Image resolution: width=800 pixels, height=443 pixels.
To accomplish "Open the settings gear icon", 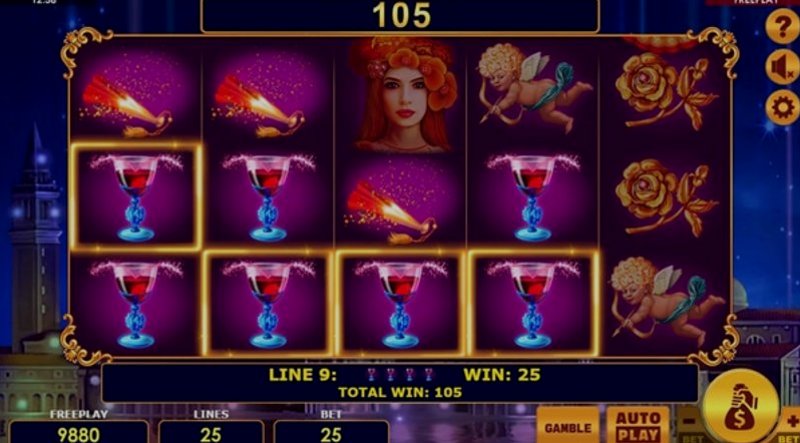I will [x=782, y=108].
